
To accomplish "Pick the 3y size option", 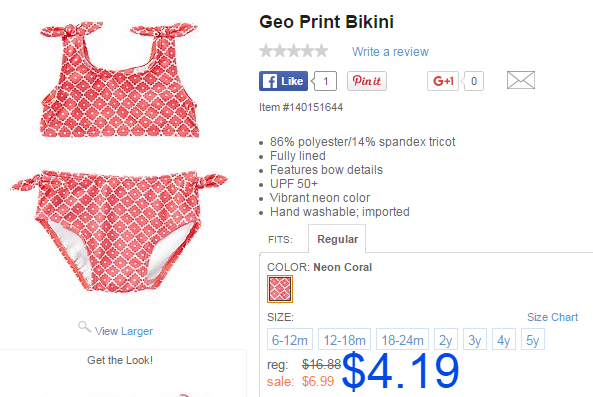I will point(475,340).
